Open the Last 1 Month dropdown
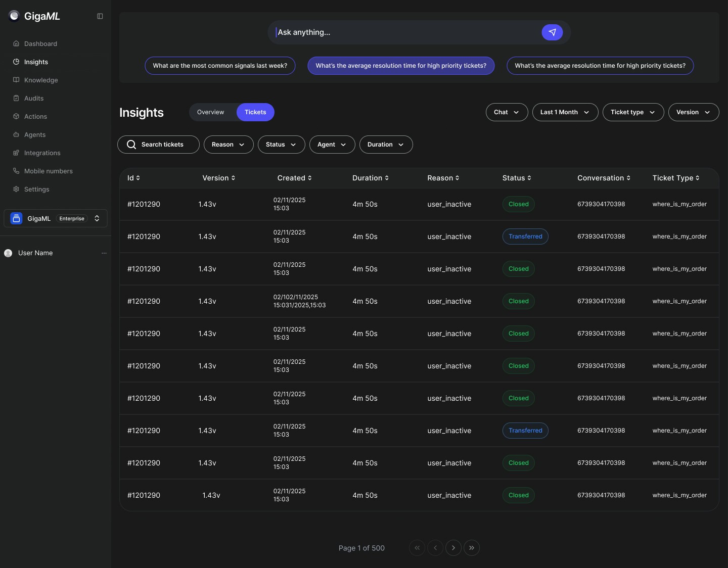728x568 pixels. tap(565, 112)
